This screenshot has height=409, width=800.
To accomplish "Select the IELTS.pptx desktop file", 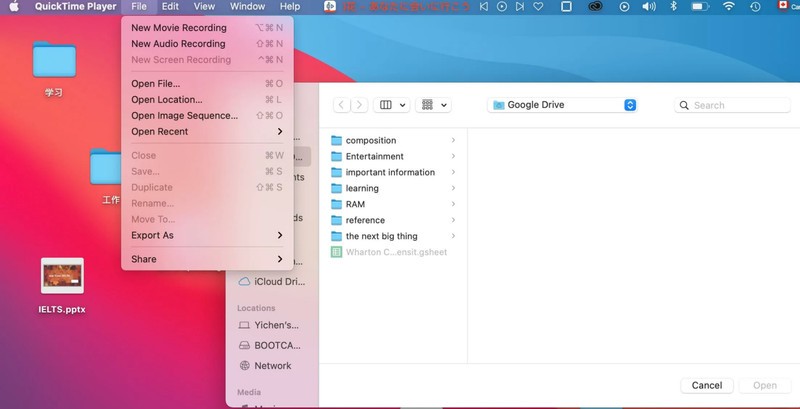I will point(62,286).
